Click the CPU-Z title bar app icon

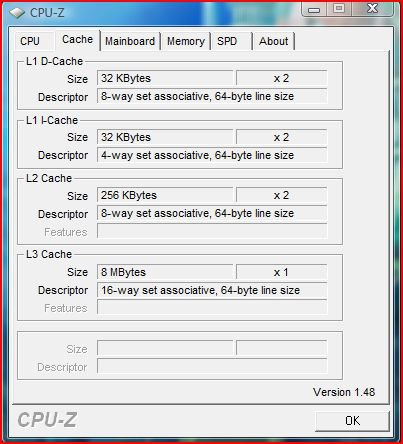pyautogui.click(x=17, y=13)
